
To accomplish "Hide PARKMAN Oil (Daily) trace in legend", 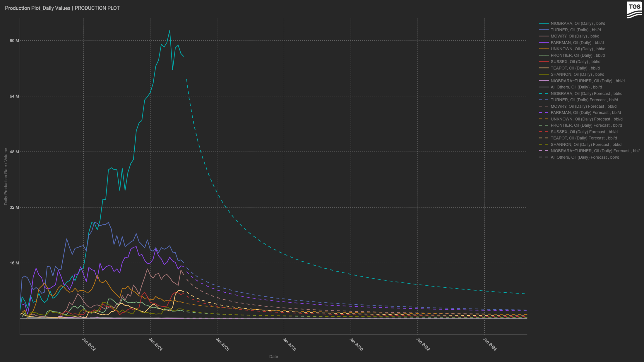I will (577, 43).
